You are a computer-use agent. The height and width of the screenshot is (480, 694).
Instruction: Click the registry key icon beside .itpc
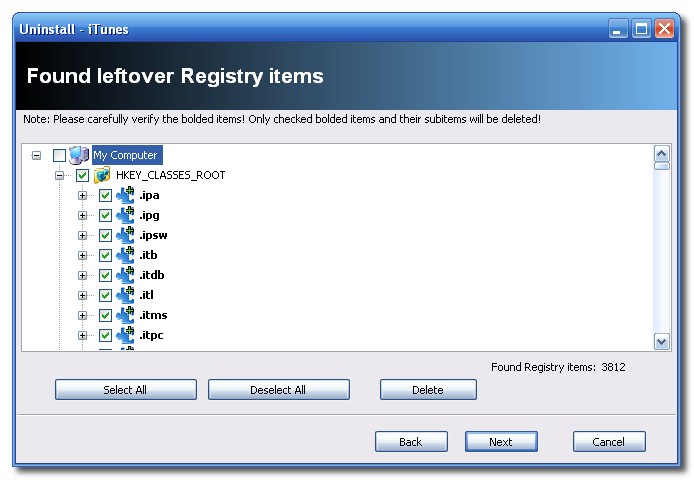(x=125, y=335)
